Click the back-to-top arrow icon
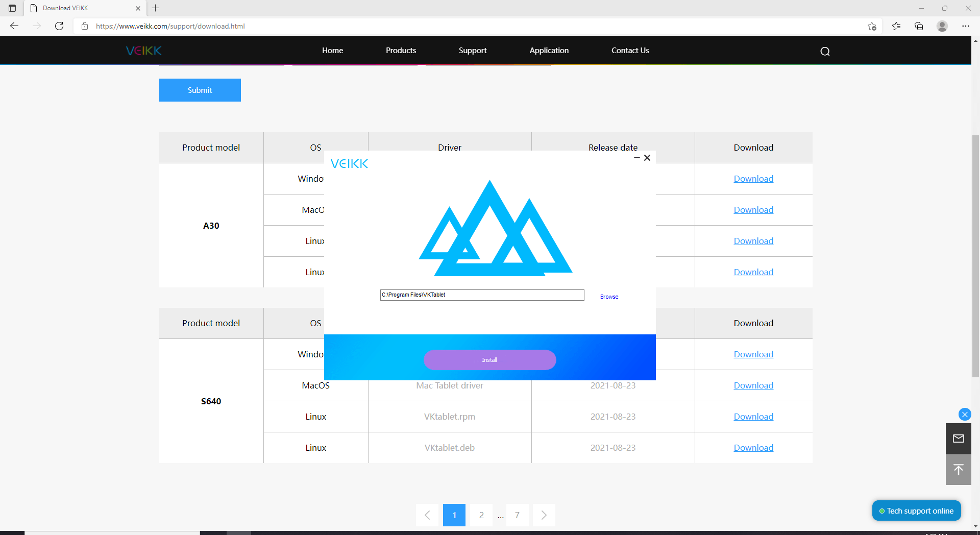The width and height of the screenshot is (980, 535). 959,470
